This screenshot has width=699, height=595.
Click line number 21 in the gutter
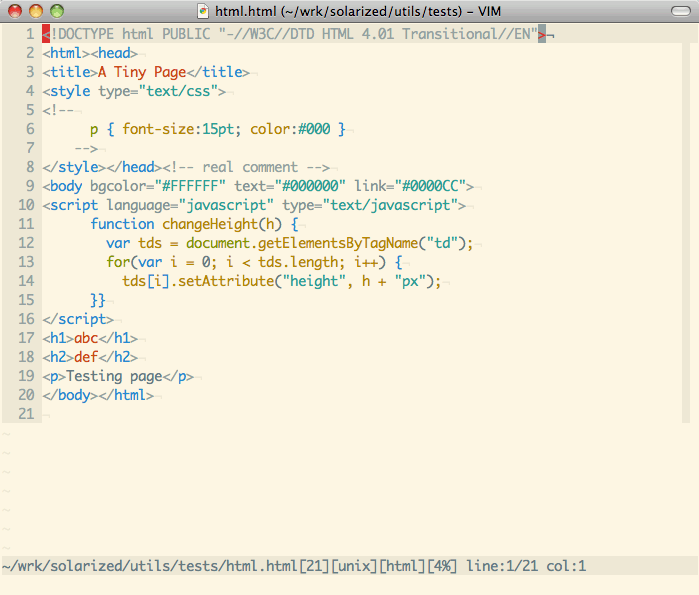[26, 414]
